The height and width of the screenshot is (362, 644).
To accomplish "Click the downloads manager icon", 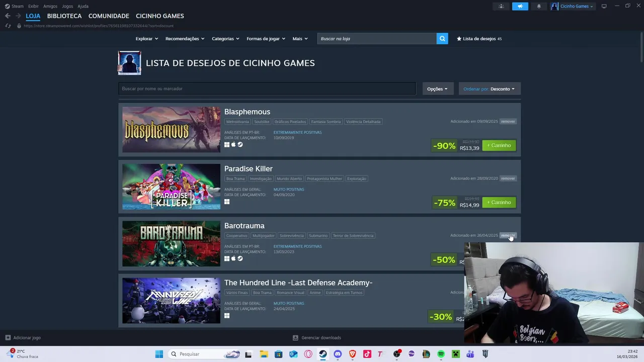I will pos(295,338).
